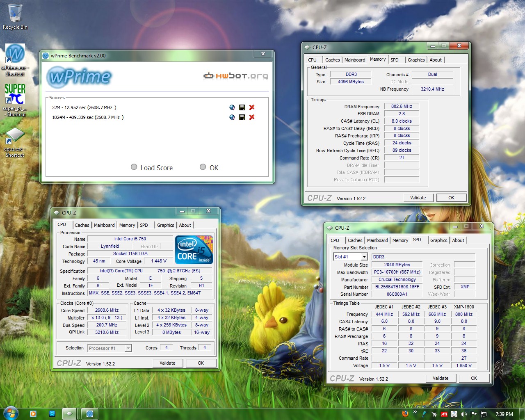
Task: Select the super_pi shortcut desktop icon
Action: pos(15,100)
